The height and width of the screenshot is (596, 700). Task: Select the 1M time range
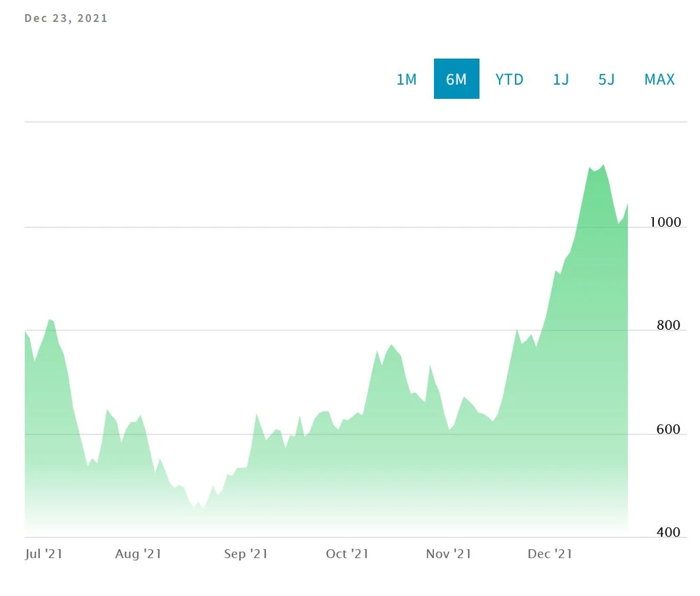[x=406, y=79]
